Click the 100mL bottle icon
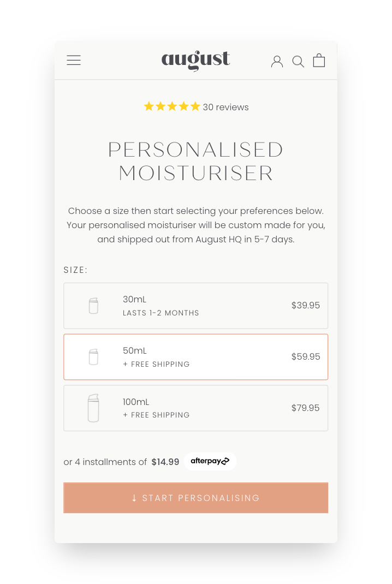 [x=93, y=408]
